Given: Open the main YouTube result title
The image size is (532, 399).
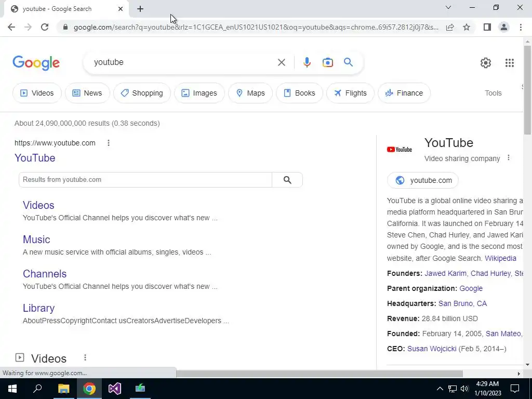Looking at the screenshot, I should point(35,158).
